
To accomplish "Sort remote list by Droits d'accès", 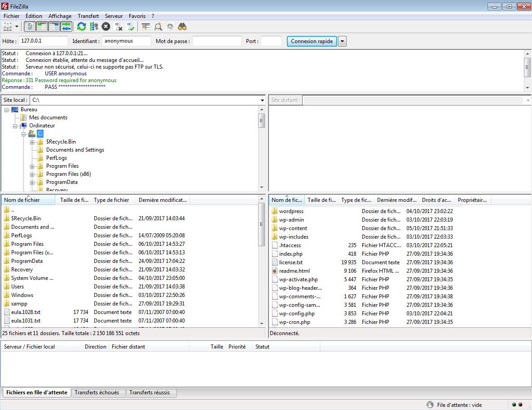I will click(437, 200).
